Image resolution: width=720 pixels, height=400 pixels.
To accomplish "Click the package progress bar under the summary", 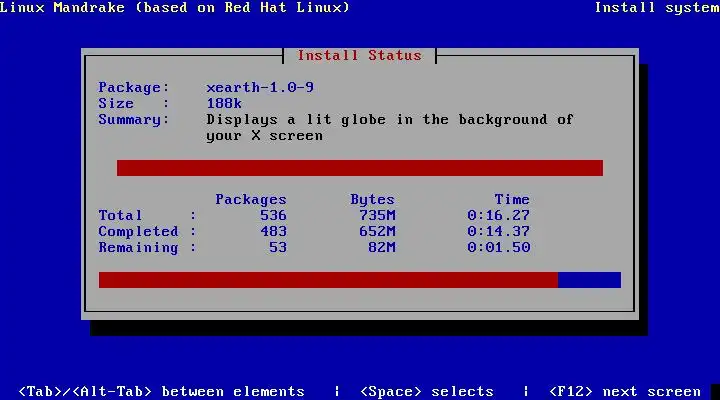I will click(x=360, y=168).
